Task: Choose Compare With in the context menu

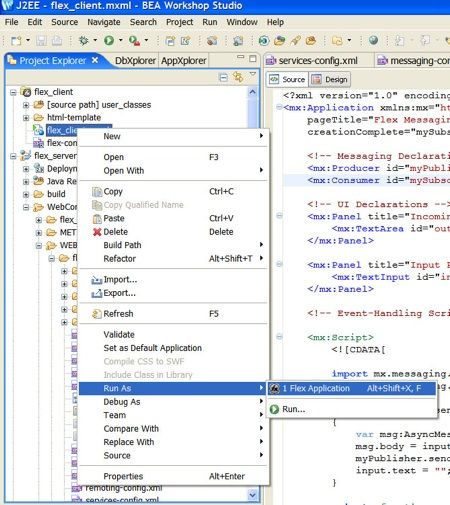Action: 173,428
